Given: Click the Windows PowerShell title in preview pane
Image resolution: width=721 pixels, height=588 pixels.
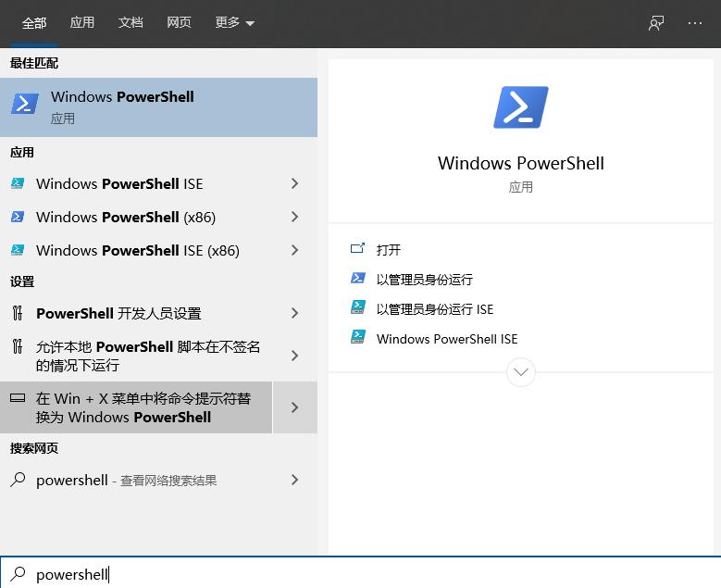Looking at the screenshot, I should coord(520,163).
